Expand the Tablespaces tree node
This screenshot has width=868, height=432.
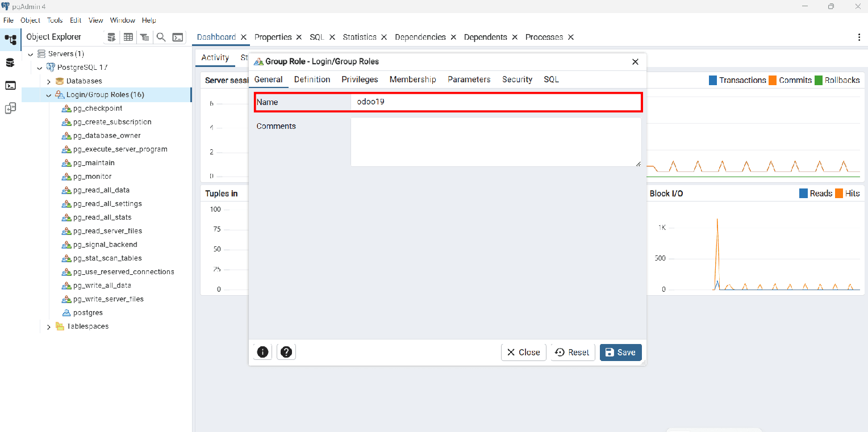coord(48,326)
